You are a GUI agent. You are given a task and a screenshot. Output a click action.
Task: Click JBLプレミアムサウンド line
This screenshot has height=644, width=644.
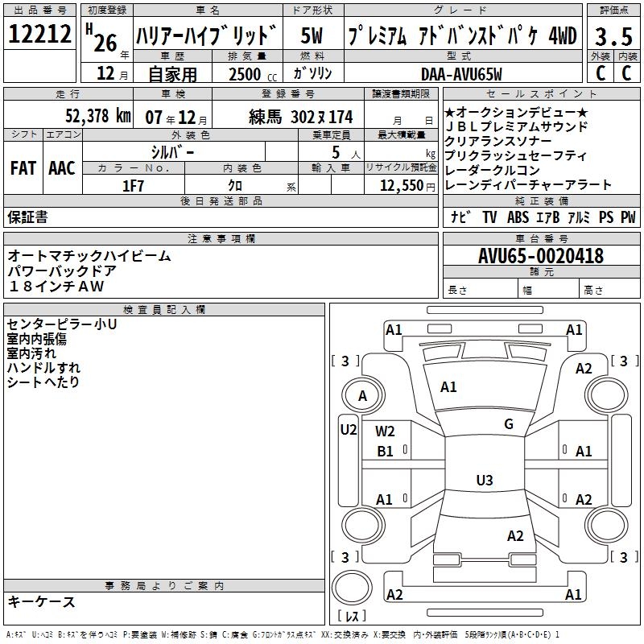517,126
